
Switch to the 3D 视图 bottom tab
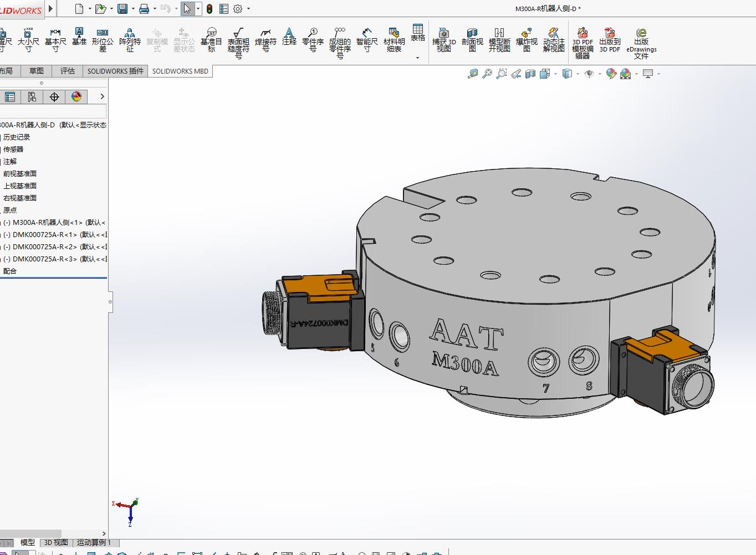point(56,543)
